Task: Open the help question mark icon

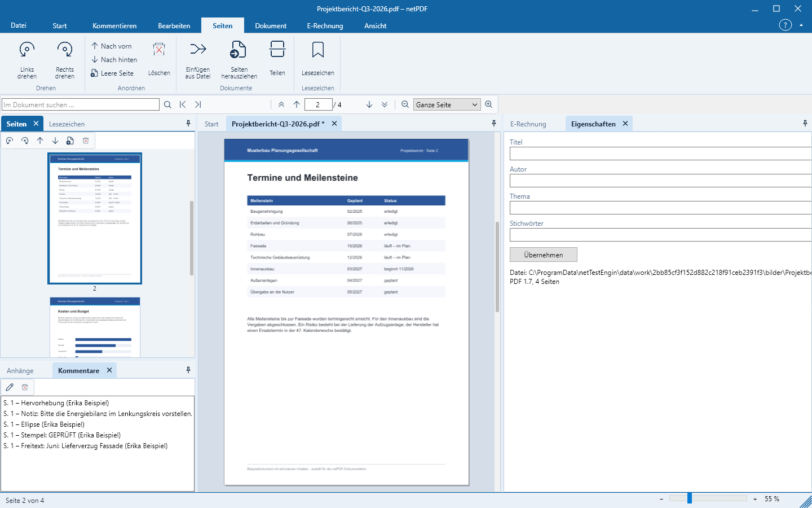Action: pyautogui.click(x=785, y=25)
